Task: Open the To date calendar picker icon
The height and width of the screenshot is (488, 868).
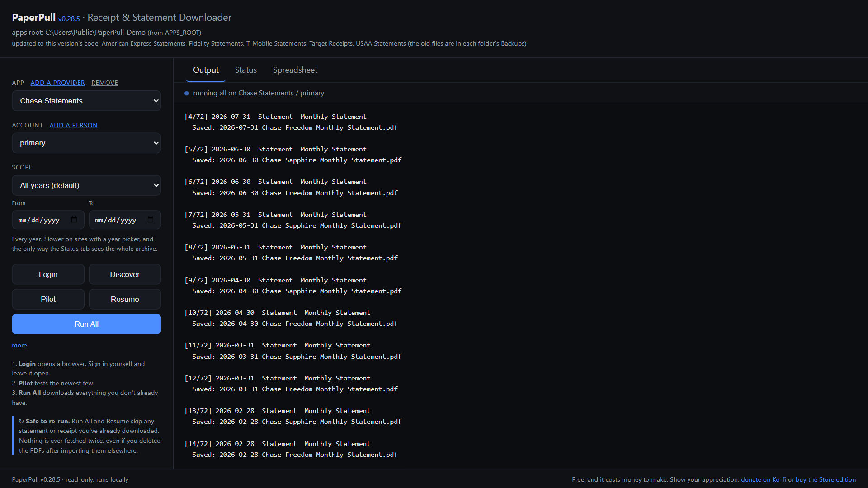Action: point(151,220)
